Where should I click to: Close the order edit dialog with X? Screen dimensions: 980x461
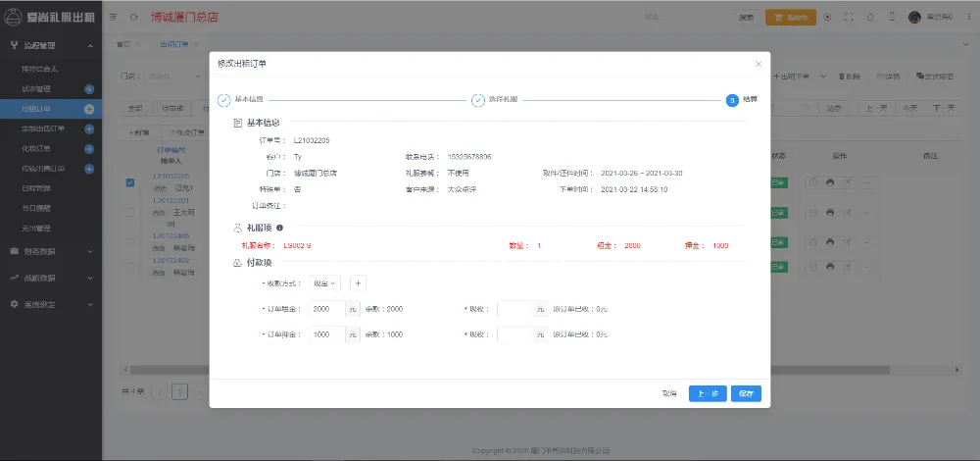[x=758, y=64]
